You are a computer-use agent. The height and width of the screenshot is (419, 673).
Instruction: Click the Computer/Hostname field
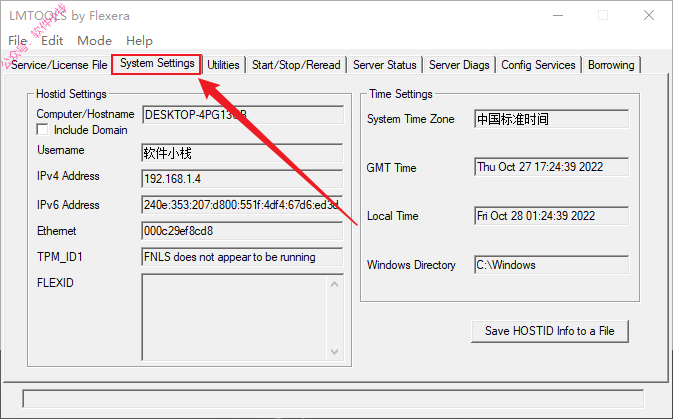(243, 115)
